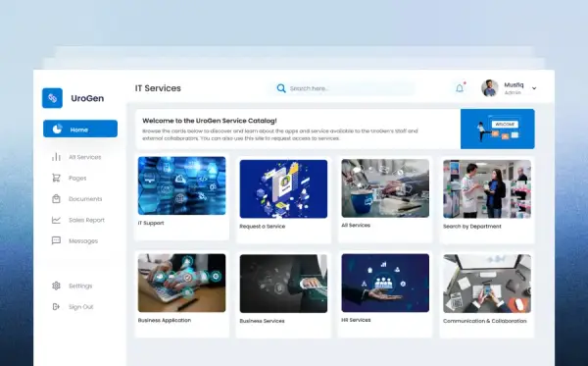The width and height of the screenshot is (588, 366).
Task: Click the Sign Out door icon
Action: click(56, 307)
